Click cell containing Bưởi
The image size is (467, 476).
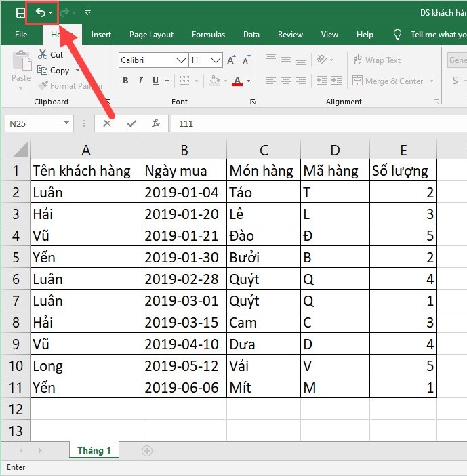(x=264, y=258)
